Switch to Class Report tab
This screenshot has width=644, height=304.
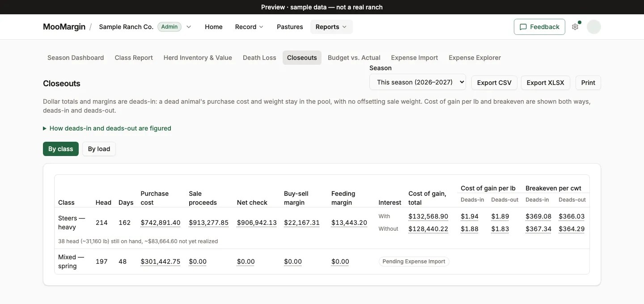[x=134, y=58]
